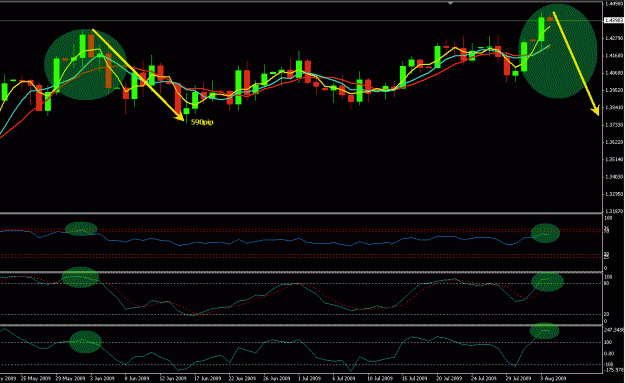Click the 3 Jun 2009 date label

tap(103, 378)
